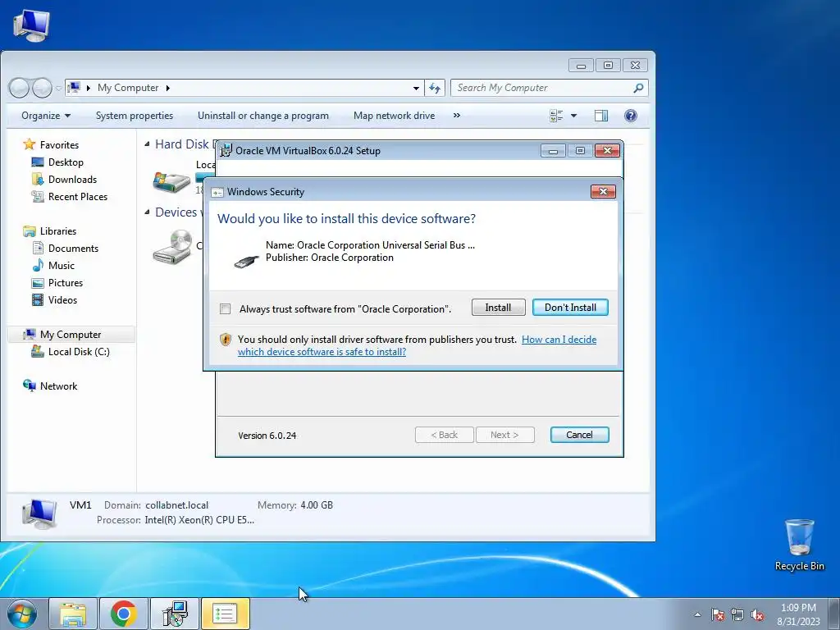
Task: Open File Explorer from the taskbar
Action: 73,614
